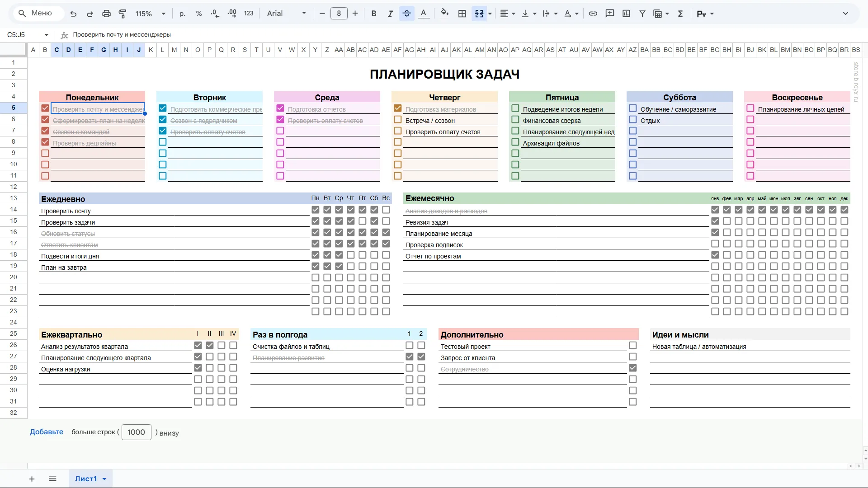The width and height of the screenshot is (868, 488).
Task: Insert a link with the chain icon
Action: click(x=593, y=14)
